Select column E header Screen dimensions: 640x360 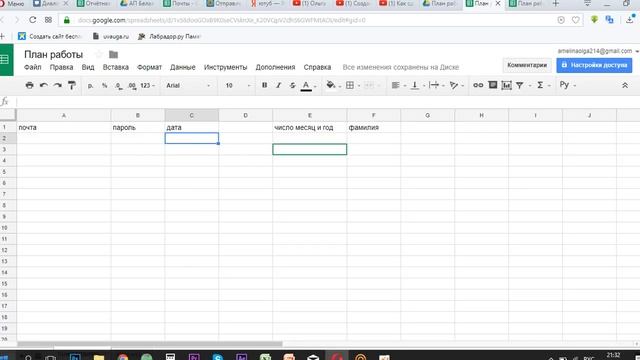pyautogui.click(x=310, y=116)
